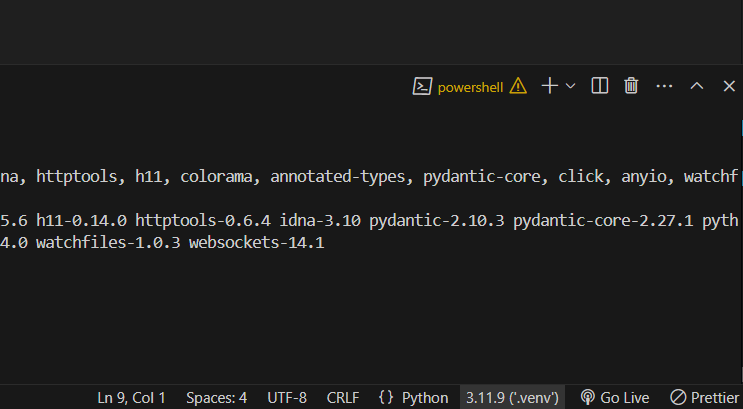Viewport: 743px width, 409px height.
Task: Select the UTF-8 encoding indicator
Action: point(287,398)
